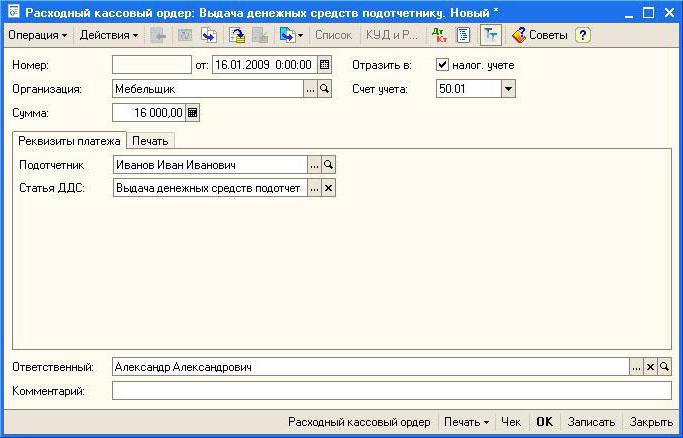683x438 pixels.
Task: Click the magnifier icon next to Мебельщик
Action: tap(324, 89)
